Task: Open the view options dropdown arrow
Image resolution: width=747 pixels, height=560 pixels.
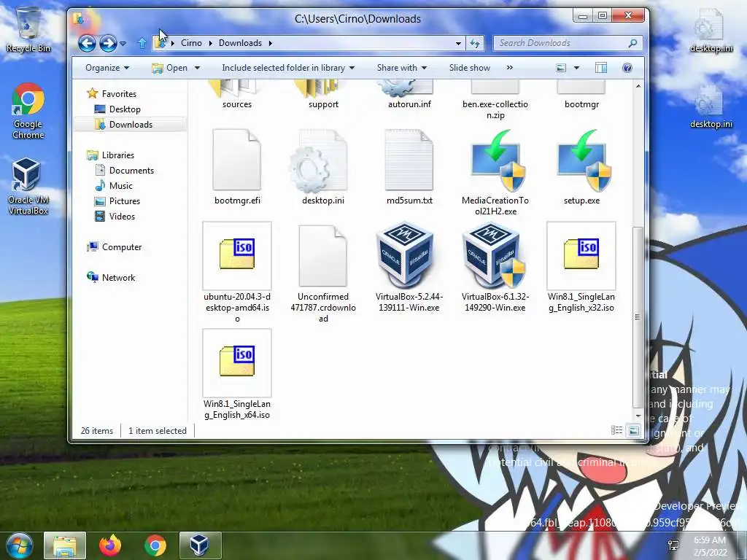Action: tap(576, 68)
